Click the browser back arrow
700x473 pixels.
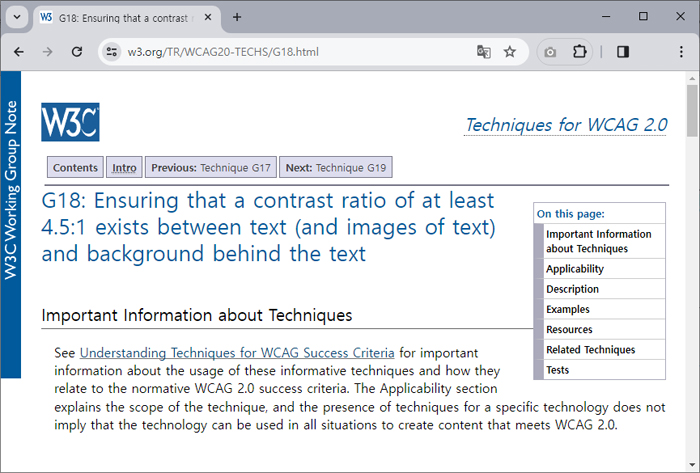pos(19,52)
